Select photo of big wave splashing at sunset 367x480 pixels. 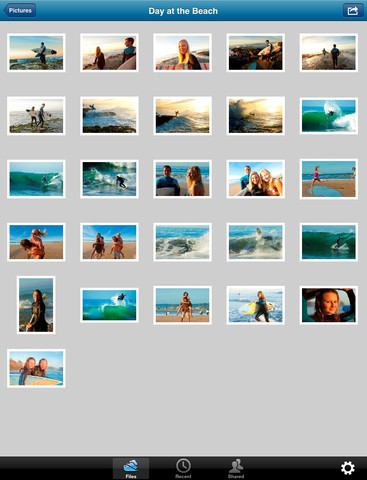[x=256, y=116]
